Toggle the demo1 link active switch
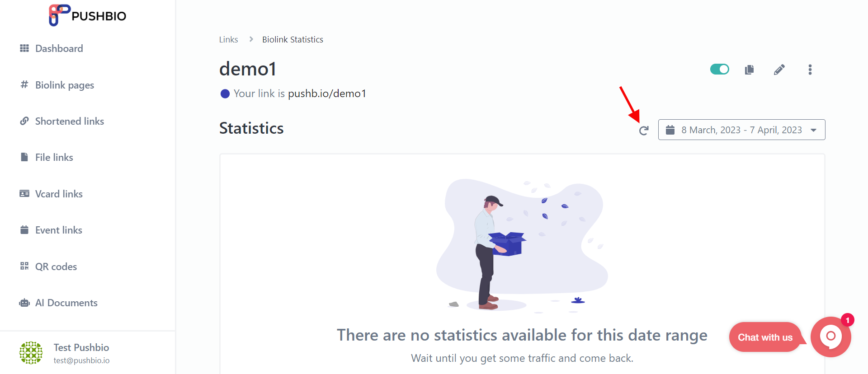The image size is (868, 374). coord(720,69)
